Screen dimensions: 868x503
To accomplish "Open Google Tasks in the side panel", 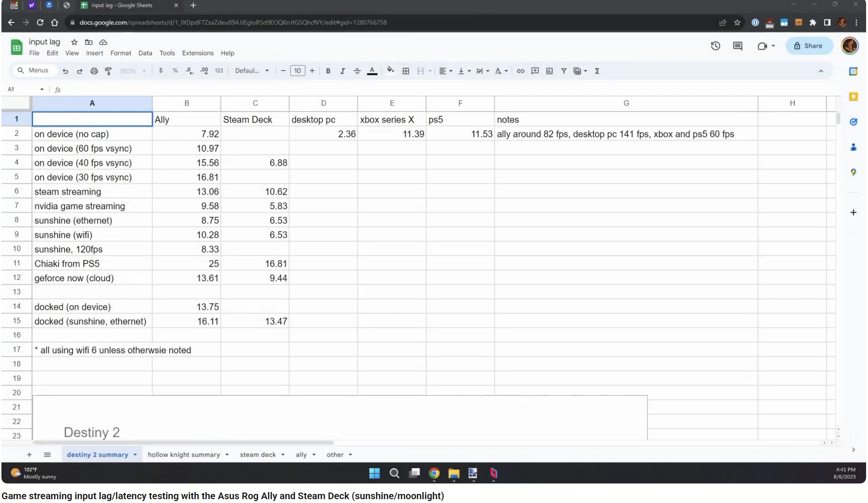I will tap(853, 122).
